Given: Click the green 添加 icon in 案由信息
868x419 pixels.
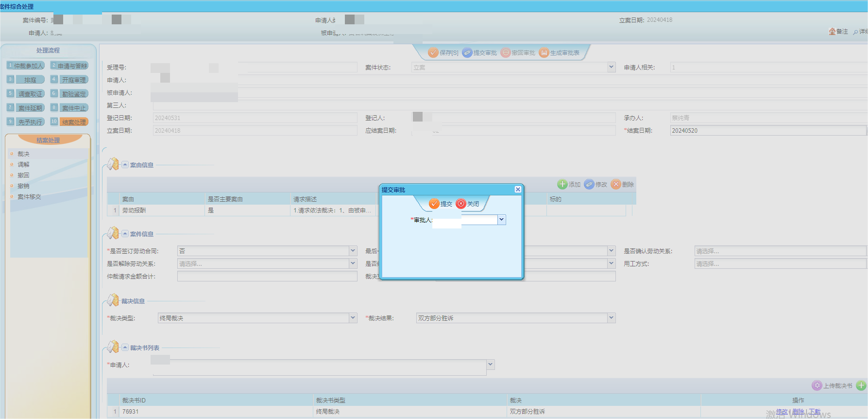Looking at the screenshot, I should tap(562, 184).
